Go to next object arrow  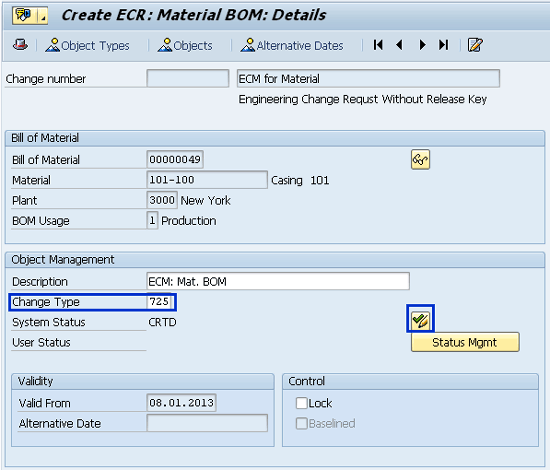422,45
